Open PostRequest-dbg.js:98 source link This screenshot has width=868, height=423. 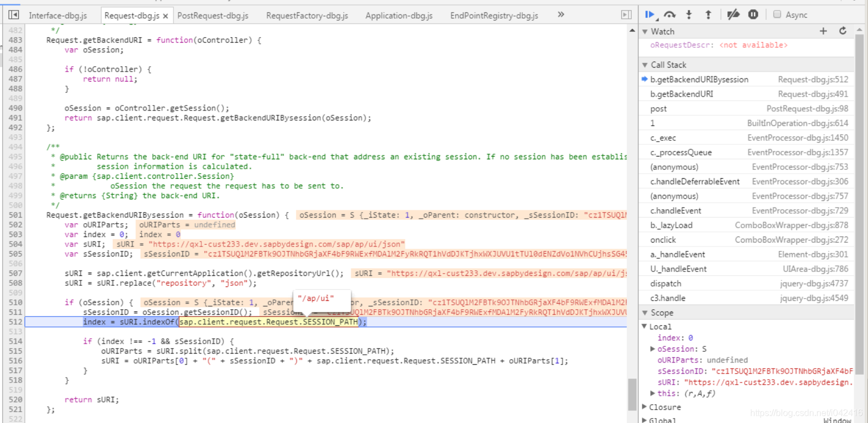pos(807,109)
